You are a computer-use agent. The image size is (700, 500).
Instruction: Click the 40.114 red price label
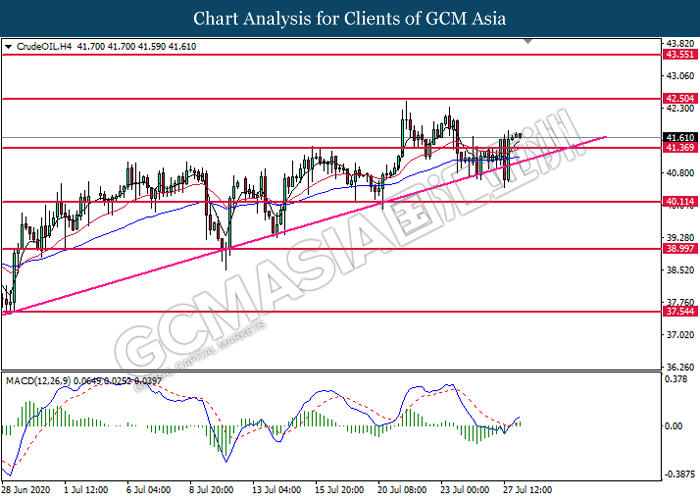(x=680, y=202)
